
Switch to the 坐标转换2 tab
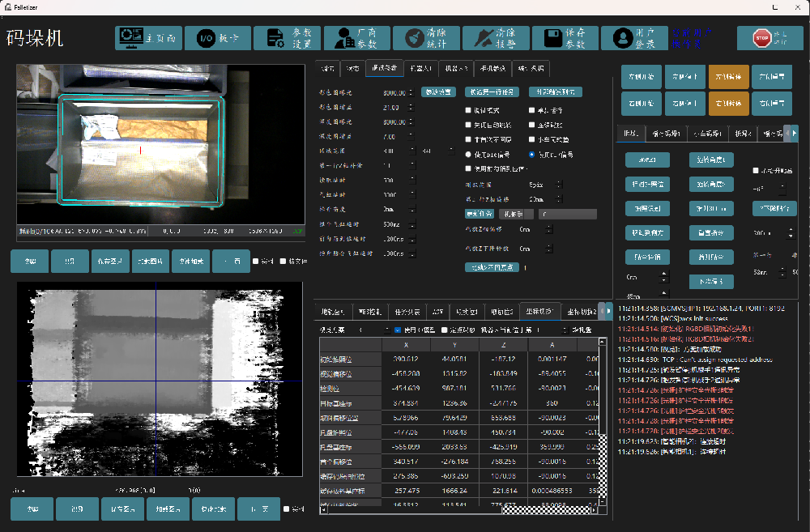(581, 312)
